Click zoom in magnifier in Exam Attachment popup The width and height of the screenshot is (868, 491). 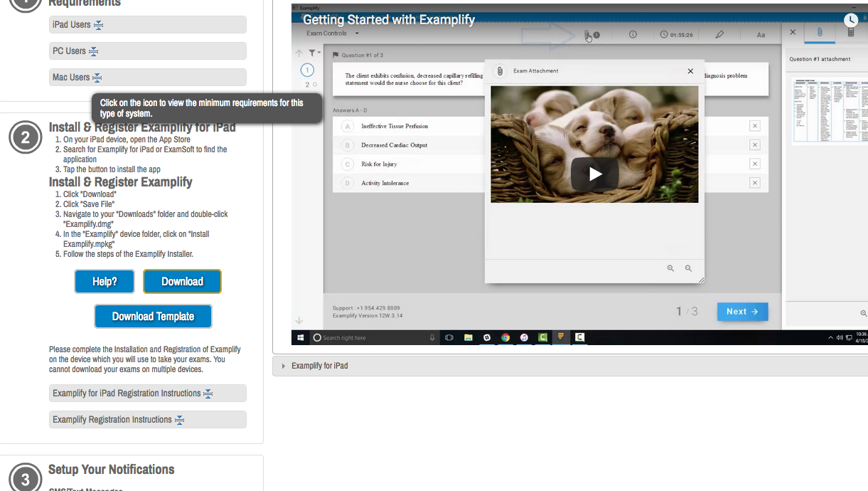(670, 268)
